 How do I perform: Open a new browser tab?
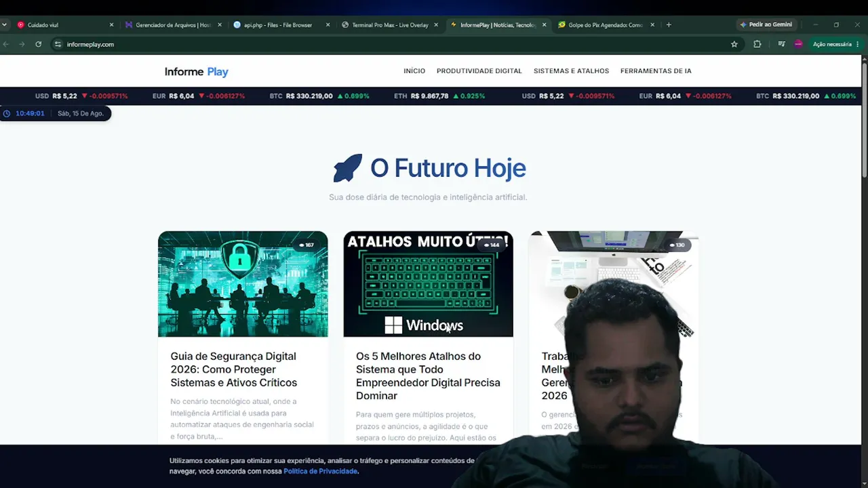click(669, 25)
